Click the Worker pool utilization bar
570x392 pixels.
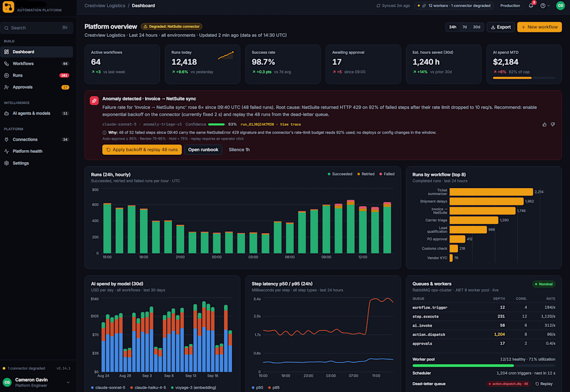click(483, 366)
